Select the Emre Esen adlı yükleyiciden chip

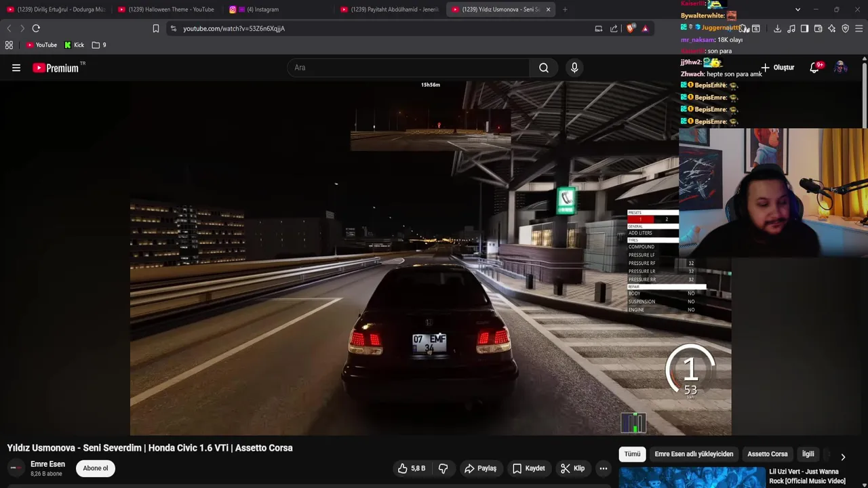click(694, 454)
